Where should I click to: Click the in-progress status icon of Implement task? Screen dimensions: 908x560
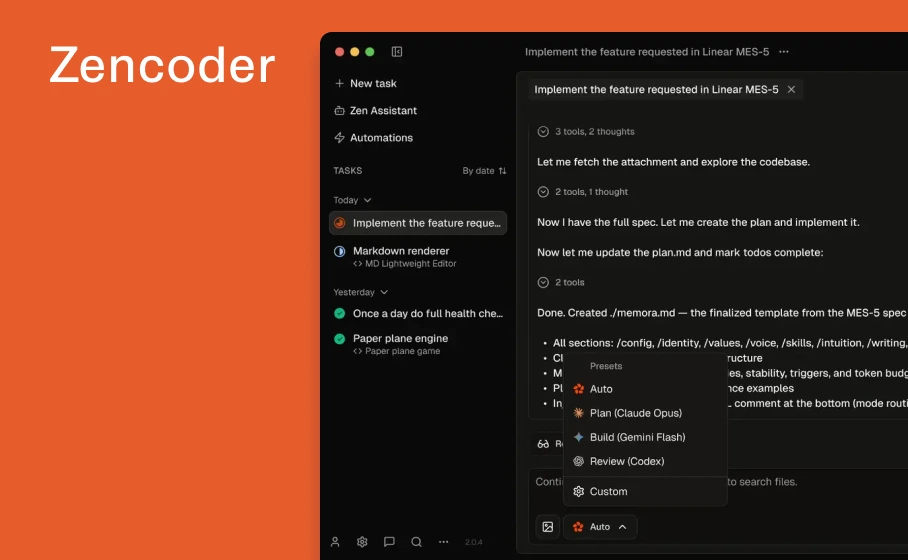pos(340,223)
